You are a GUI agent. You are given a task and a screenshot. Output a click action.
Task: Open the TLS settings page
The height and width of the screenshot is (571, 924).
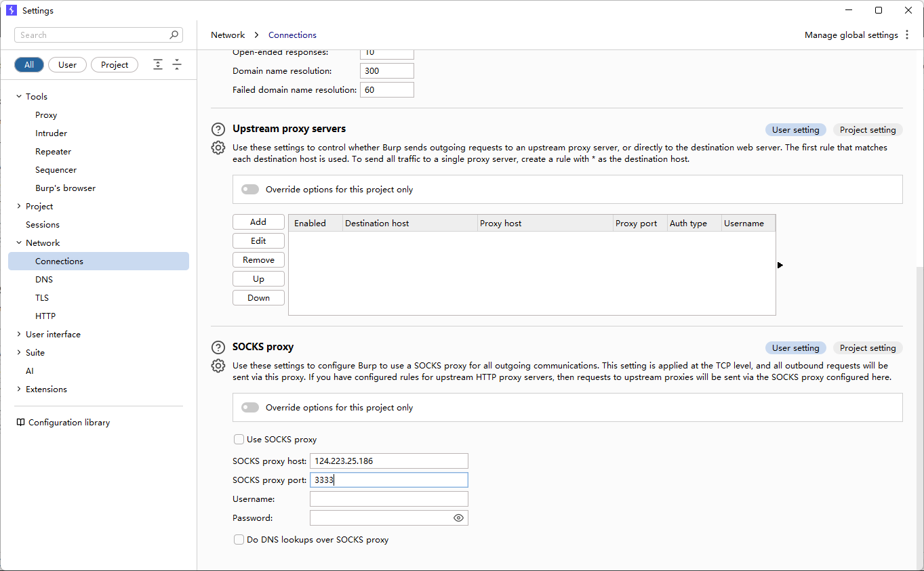(x=42, y=298)
